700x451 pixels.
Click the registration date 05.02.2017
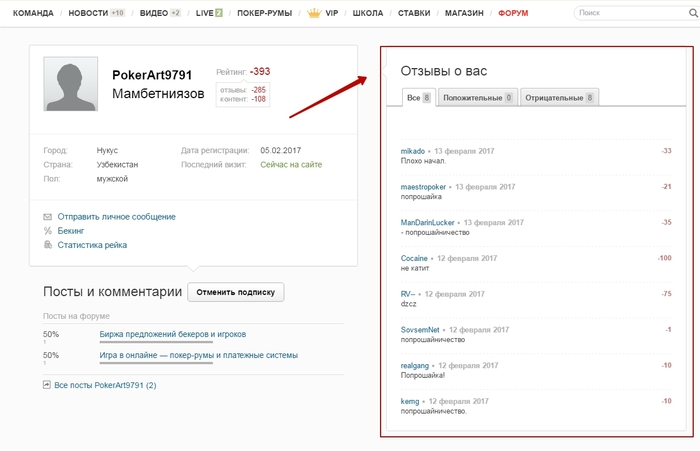(280, 150)
